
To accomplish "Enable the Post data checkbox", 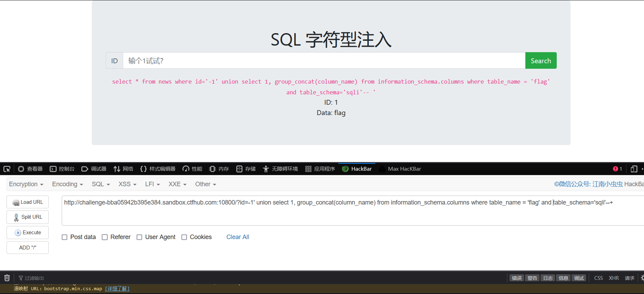I will click(65, 237).
